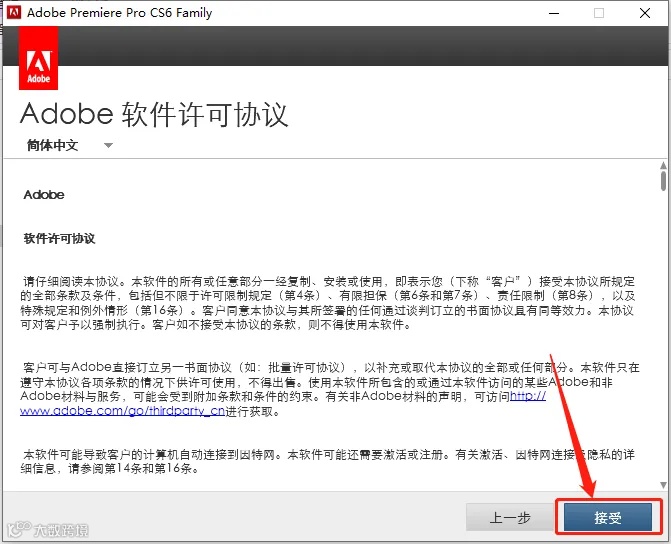
Task: Click the scrollbar down arrow
Action: coord(663,485)
